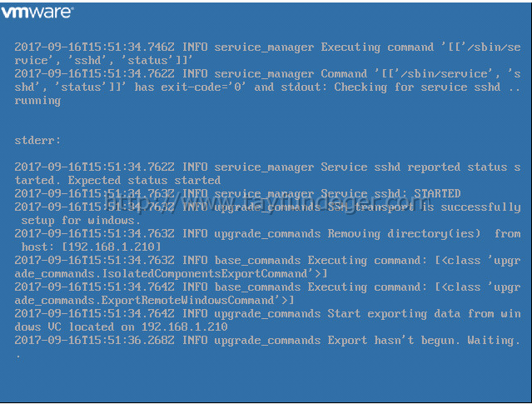Click the first timestamp 2017-09-16T15:51:34.746Z
The image size is (532, 404).
click(94, 47)
